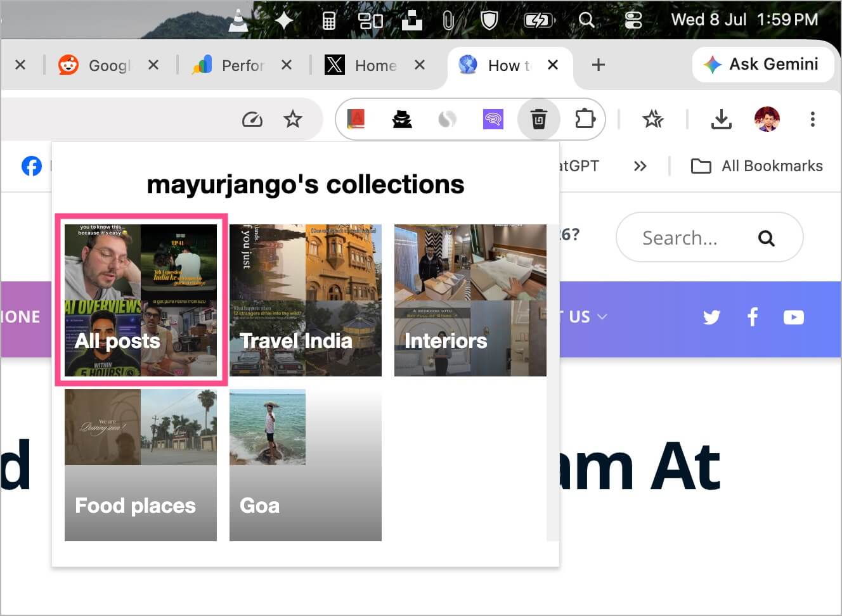Image resolution: width=842 pixels, height=616 pixels.
Task: Click the grey swirl extension icon
Action: point(448,119)
